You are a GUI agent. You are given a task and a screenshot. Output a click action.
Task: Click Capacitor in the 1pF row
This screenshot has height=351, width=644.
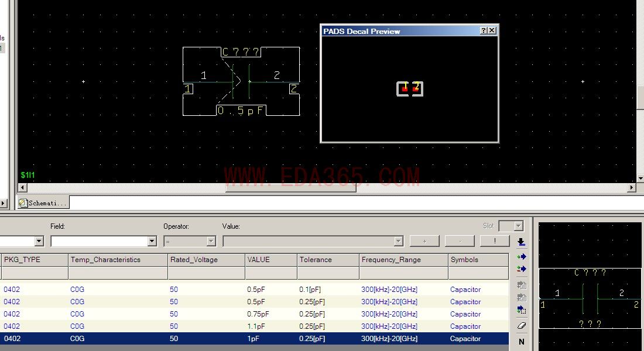(x=465, y=339)
